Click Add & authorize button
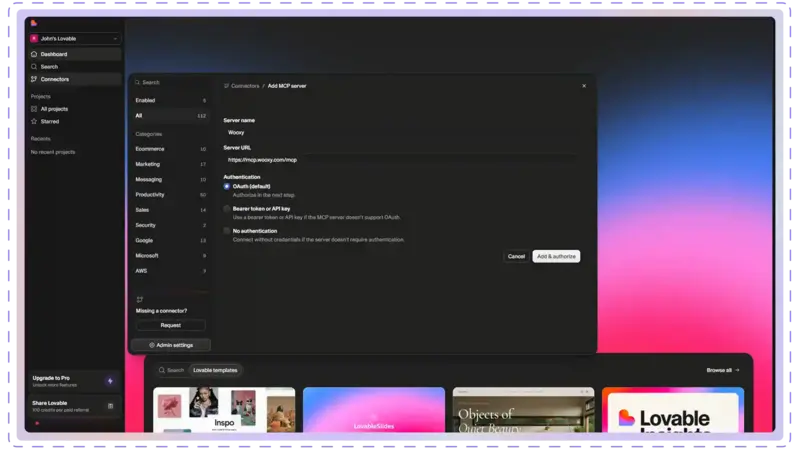 click(556, 257)
